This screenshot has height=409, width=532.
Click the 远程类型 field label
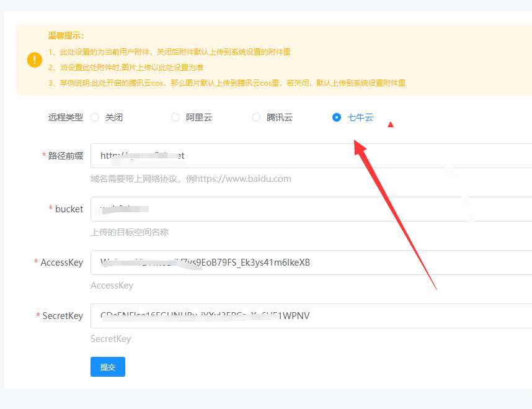(65, 117)
